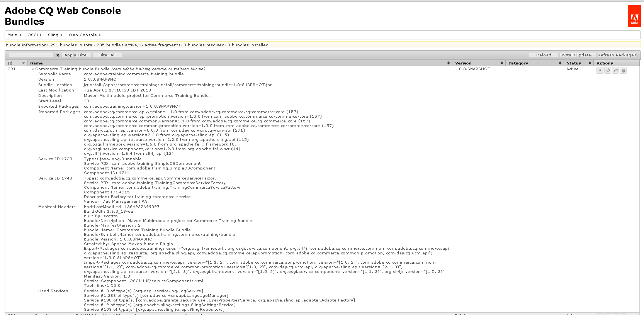
Task: Sort by the Status column arrows
Action: (590, 63)
